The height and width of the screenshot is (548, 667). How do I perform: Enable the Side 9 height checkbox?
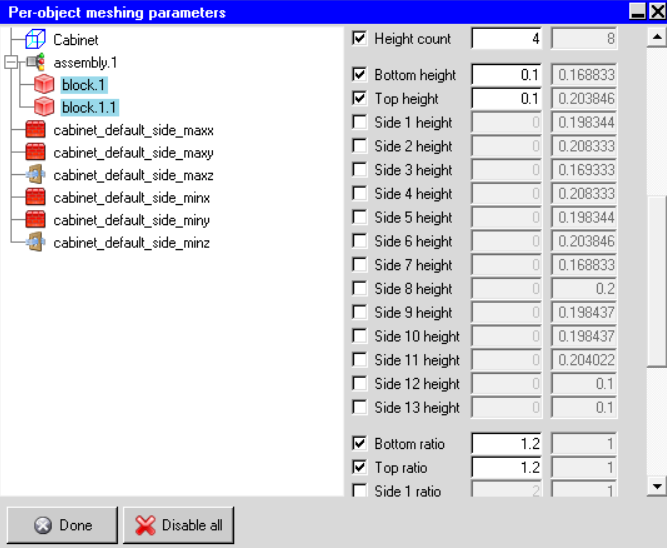[359, 312]
